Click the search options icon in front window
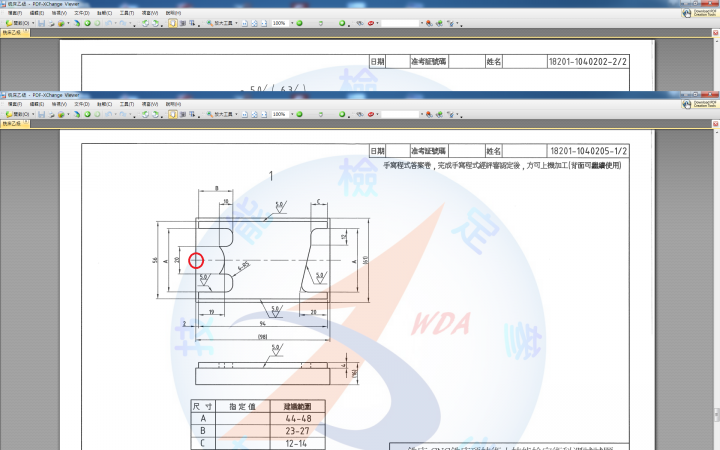The height and width of the screenshot is (450, 720). pos(450,114)
